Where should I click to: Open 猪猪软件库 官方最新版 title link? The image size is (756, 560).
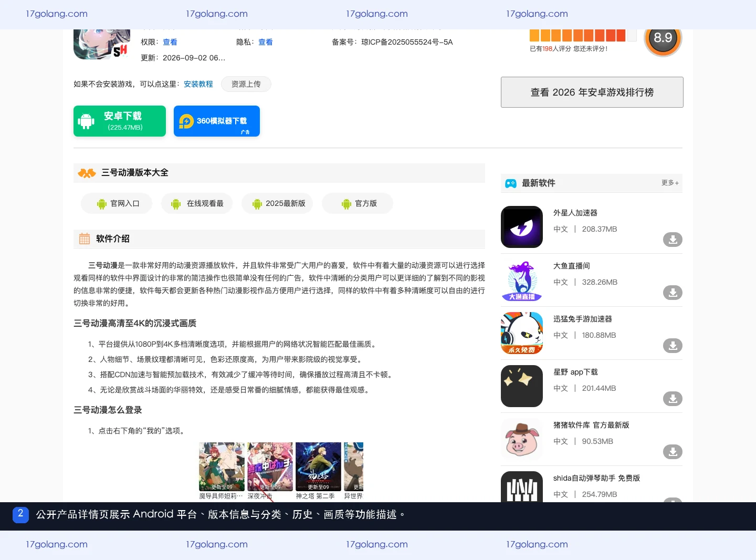(x=591, y=425)
